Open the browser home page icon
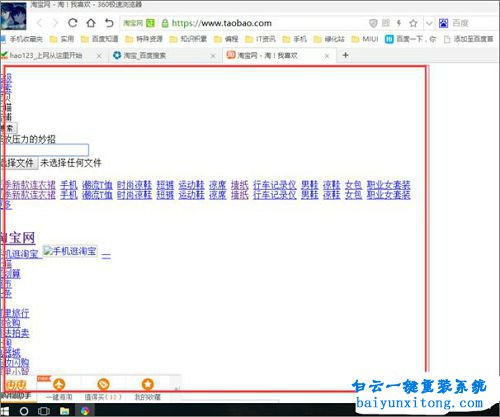 pyautogui.click(x=91, y=23)
